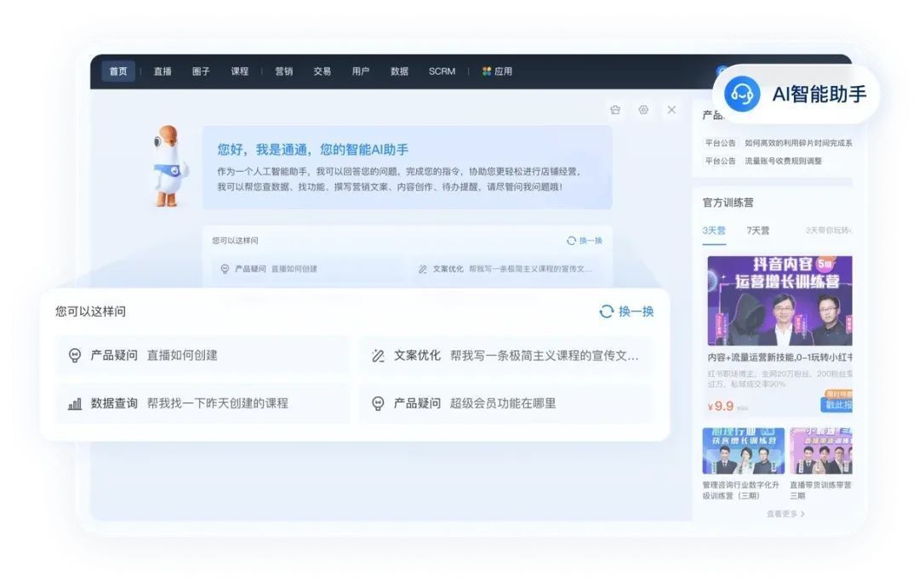Click the bar chart icon for 数据查询

pos(75,403)
